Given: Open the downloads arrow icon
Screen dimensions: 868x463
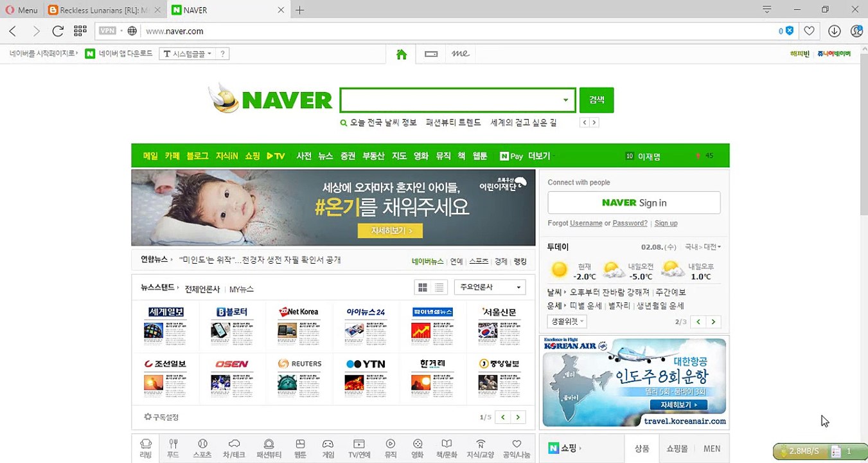Looking at the screenshot, I should 835,31.
